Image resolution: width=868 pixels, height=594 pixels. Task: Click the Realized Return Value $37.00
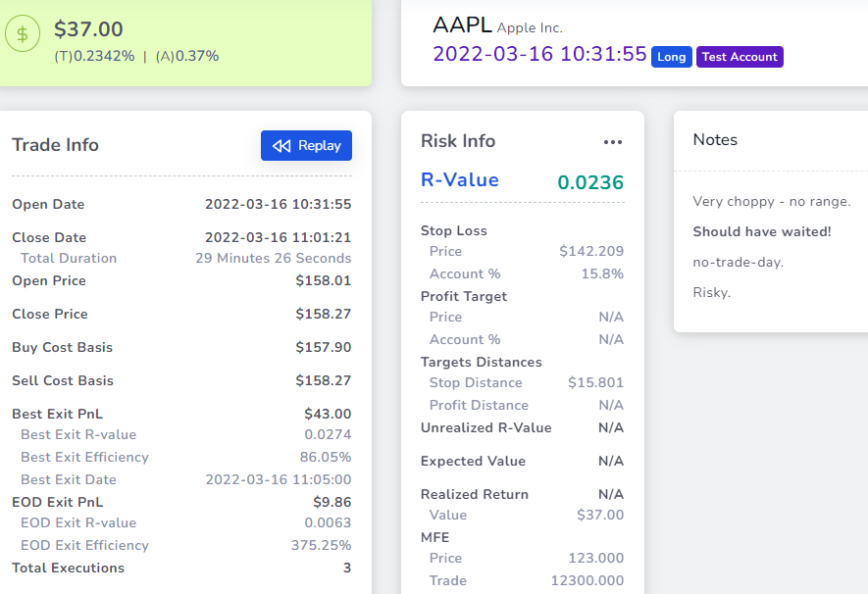coord(600,515)
